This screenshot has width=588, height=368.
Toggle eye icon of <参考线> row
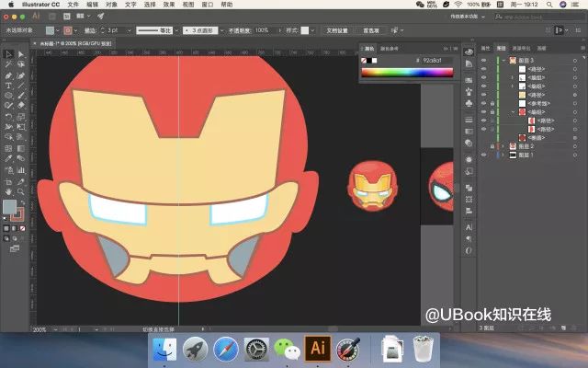coord(484,103)
